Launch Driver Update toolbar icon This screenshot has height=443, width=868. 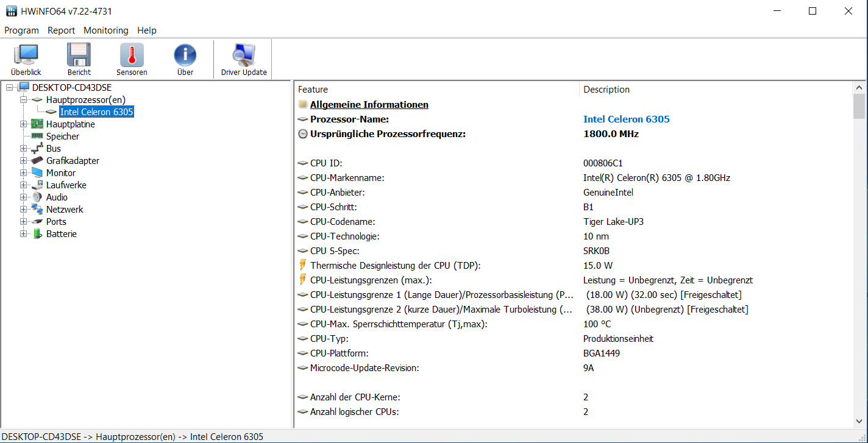point(243,55)
